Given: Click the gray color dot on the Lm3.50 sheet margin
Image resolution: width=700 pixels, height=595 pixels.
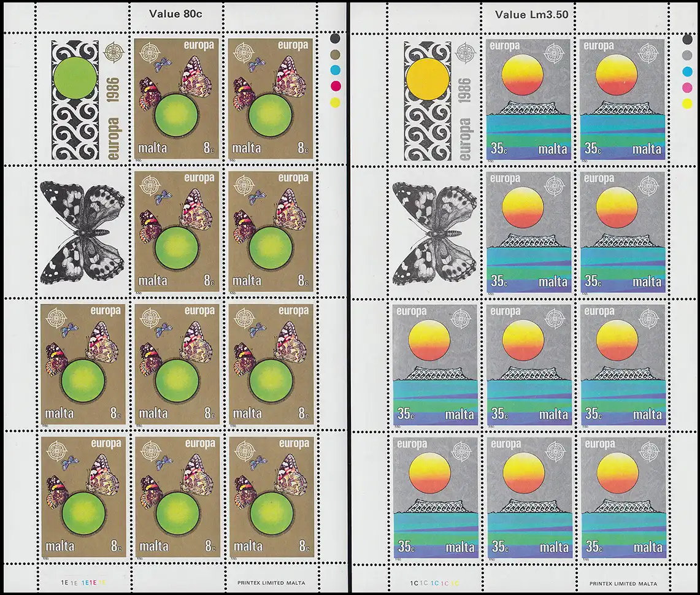Looking at the screenshot, I should (687, 55).
